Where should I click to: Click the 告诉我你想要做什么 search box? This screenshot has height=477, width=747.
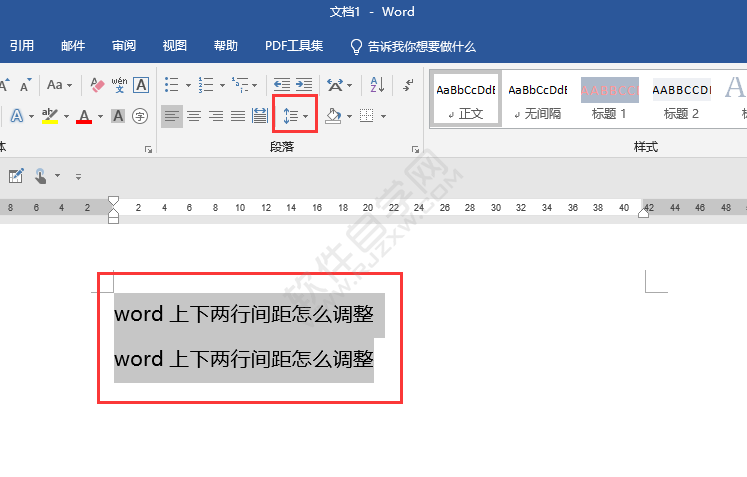tap(413, 46)
